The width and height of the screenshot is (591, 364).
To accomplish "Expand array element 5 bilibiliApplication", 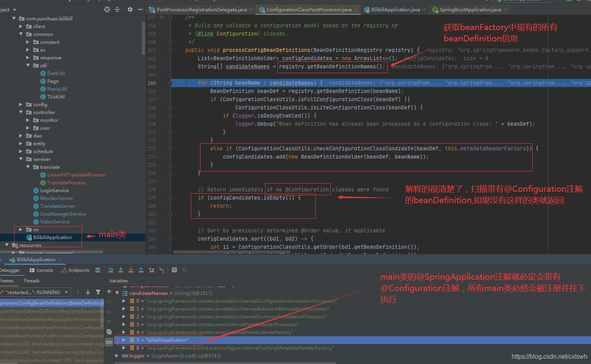I will click(124, 340).
